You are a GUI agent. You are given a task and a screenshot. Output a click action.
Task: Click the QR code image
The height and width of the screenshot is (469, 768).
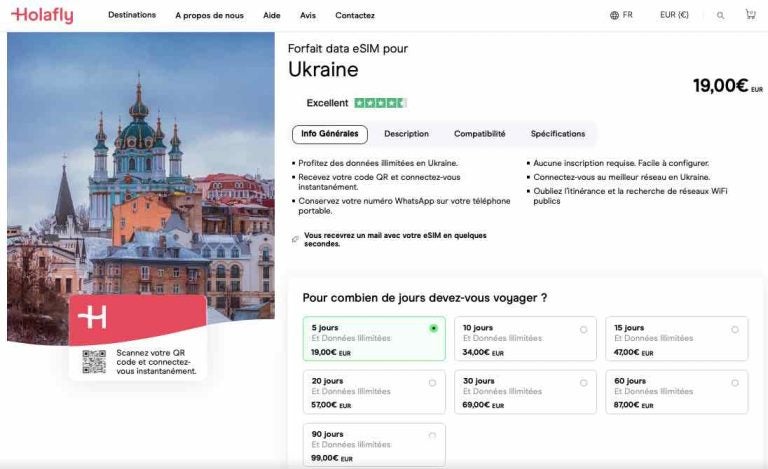click(94, 362)
